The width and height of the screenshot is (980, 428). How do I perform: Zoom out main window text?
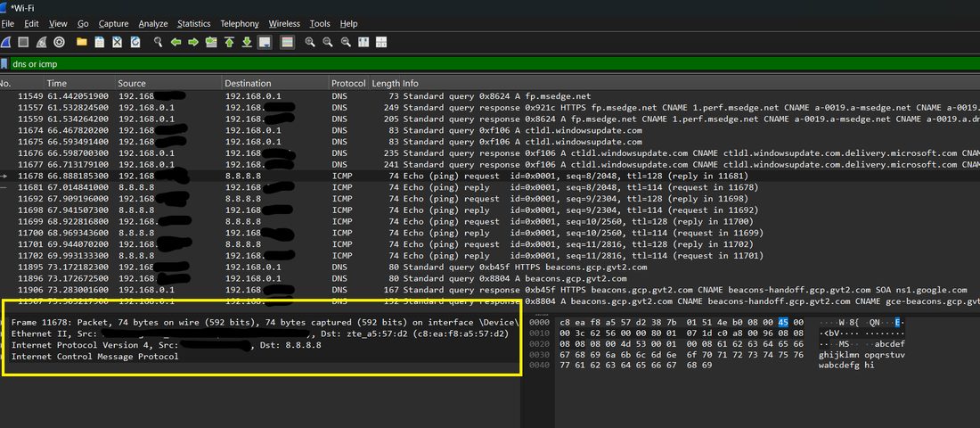(328, 43)
